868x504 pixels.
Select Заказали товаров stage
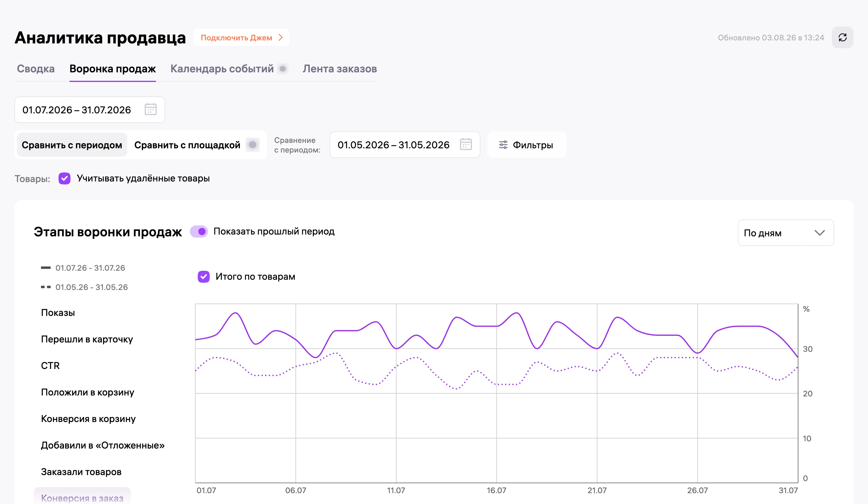point(81,472)
